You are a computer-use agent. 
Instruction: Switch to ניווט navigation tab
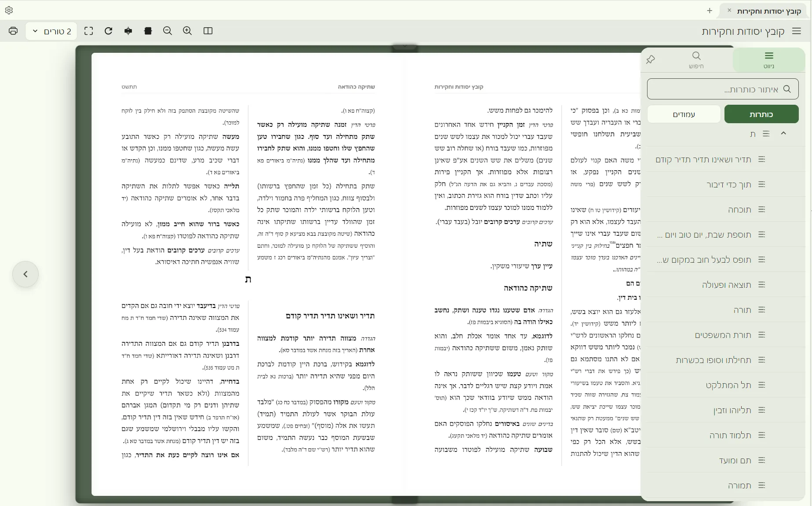[x=769, y=60]
